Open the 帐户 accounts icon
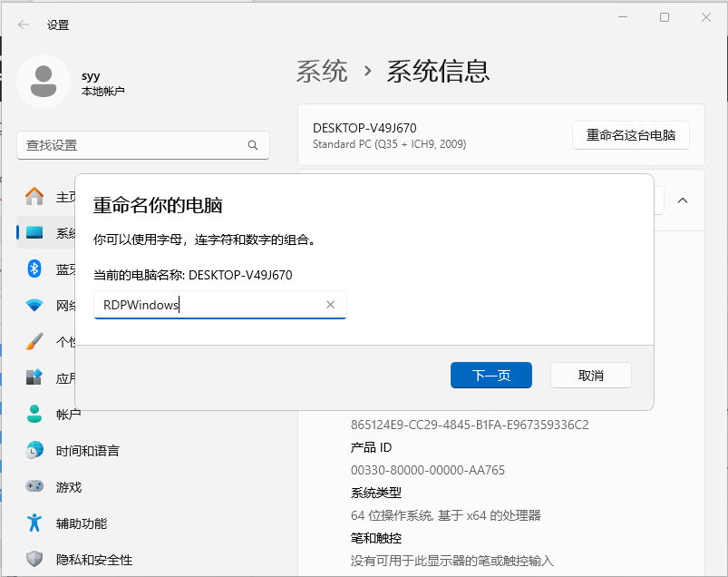Screen dimensions: 728x577 (x=34, y=414)
